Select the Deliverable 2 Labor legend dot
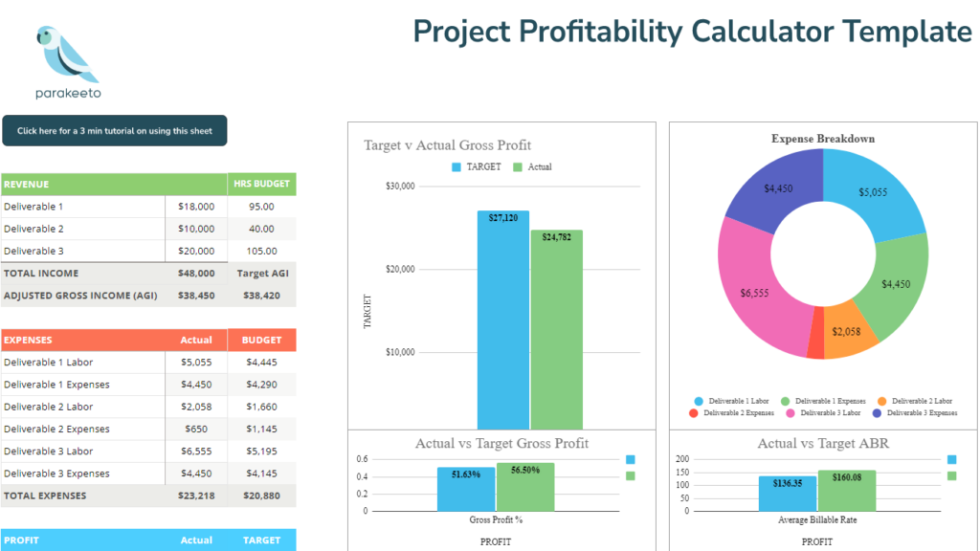The image size is (980, 551). (882, 401)
